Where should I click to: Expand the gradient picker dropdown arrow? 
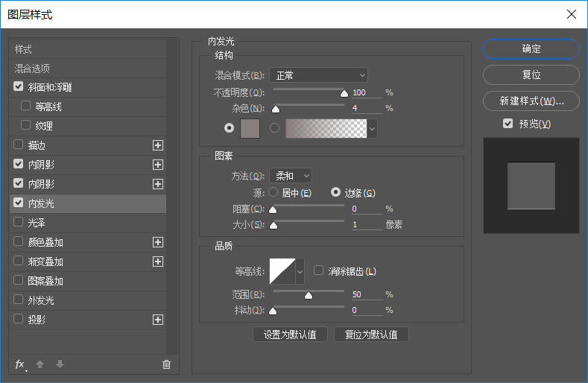coord(373,128)
